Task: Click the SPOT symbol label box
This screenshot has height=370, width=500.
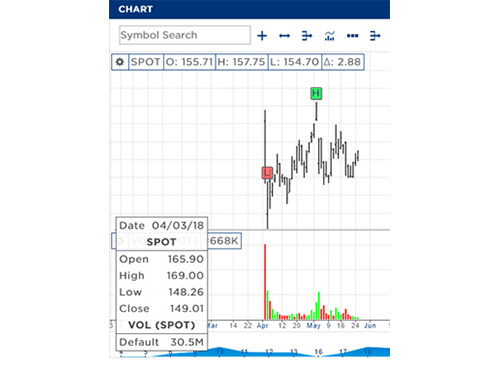Action: [146, 62]
